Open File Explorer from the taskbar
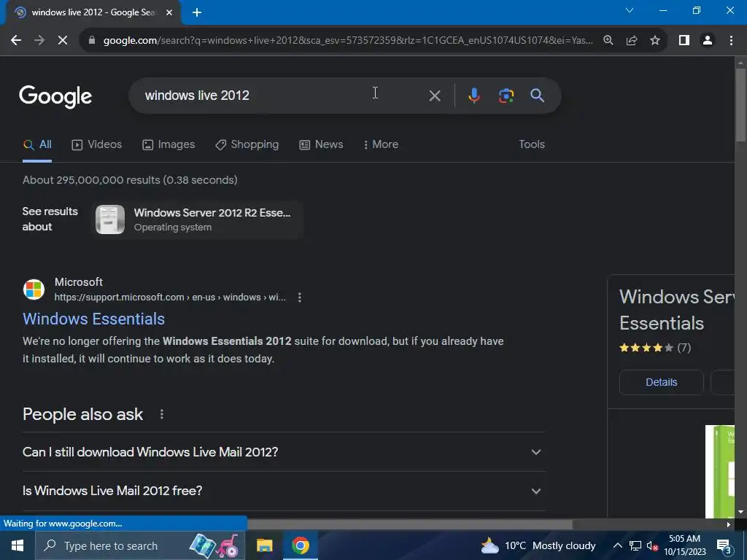Viewport: 747px width, 560px height. tap(264, 545)
